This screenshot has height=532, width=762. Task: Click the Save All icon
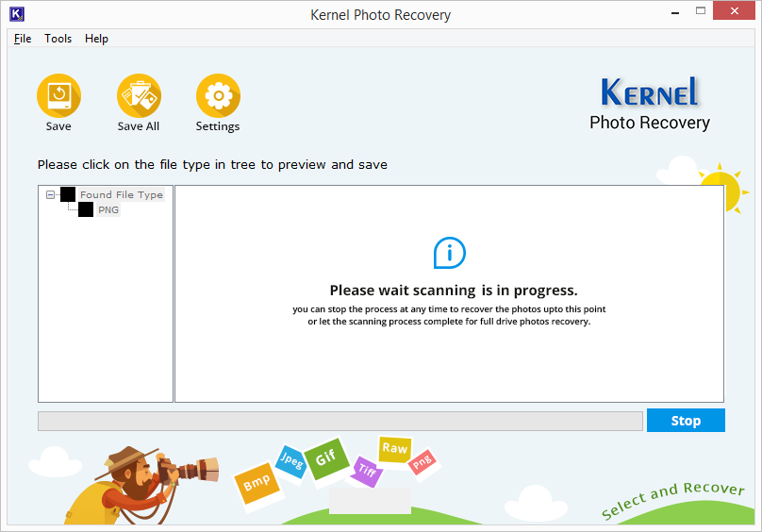click(x=139, y=96)
